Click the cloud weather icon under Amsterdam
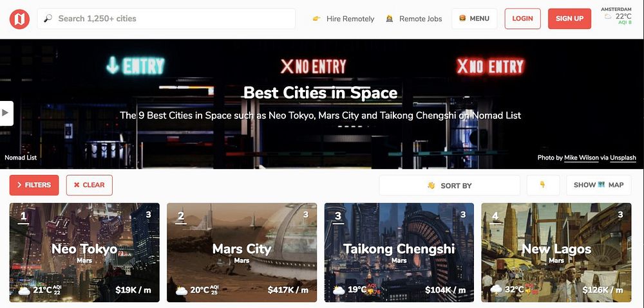The width and height of the screenshot is (644, 308). [608, 17]
